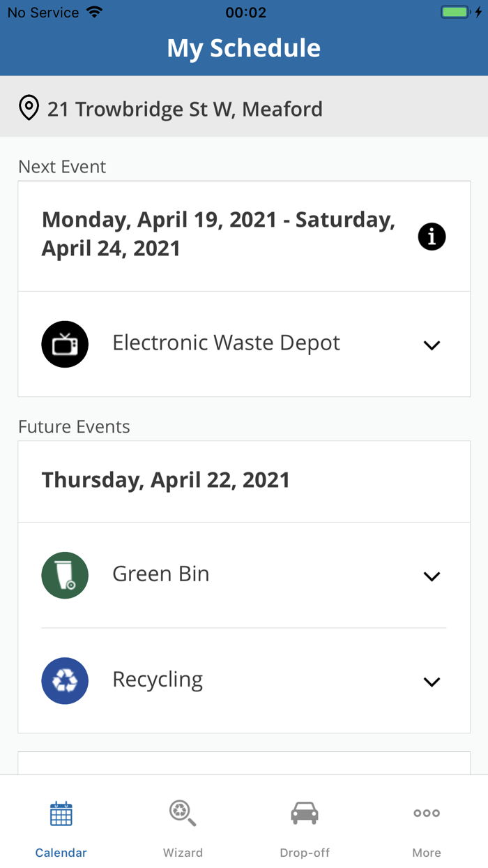Open the Drop-off tab
Screen dimensions: 488x868
304,827
